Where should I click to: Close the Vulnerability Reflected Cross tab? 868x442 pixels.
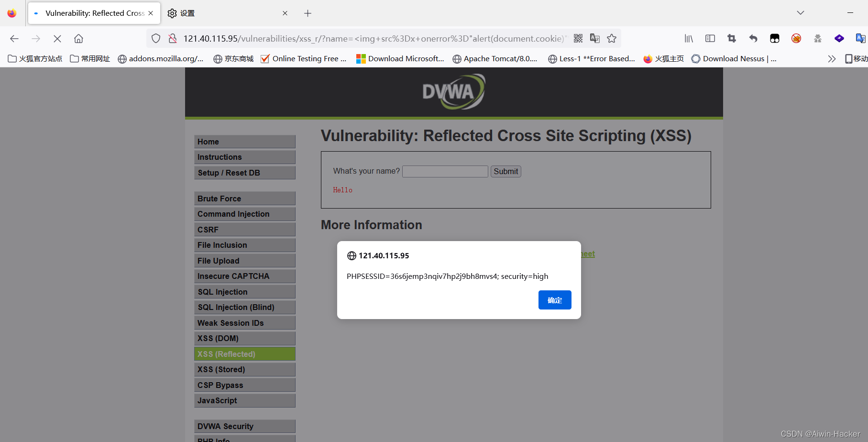click(151, 13)
